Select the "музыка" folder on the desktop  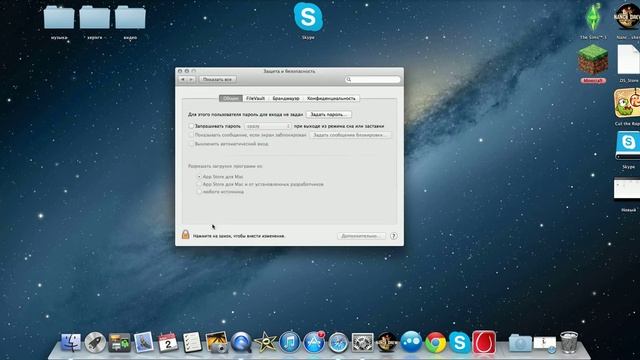(x=59, y=17)
